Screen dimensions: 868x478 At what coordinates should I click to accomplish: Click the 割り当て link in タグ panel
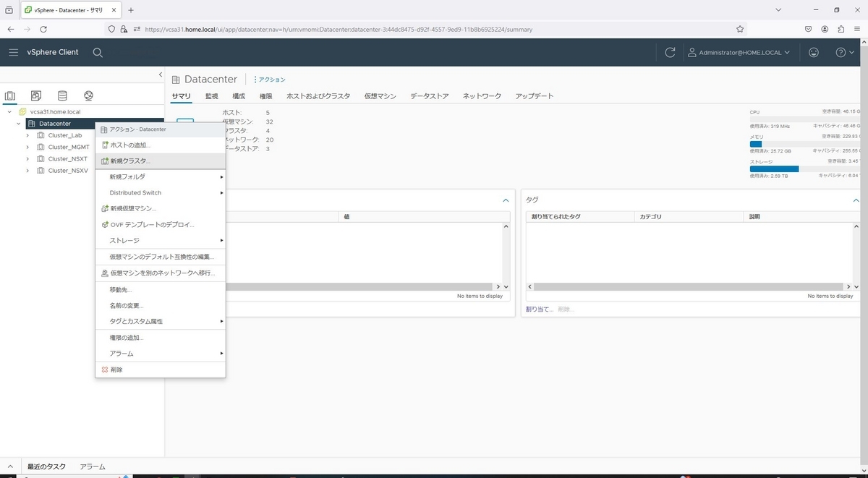pyautogui.click(x=540, y=309)
